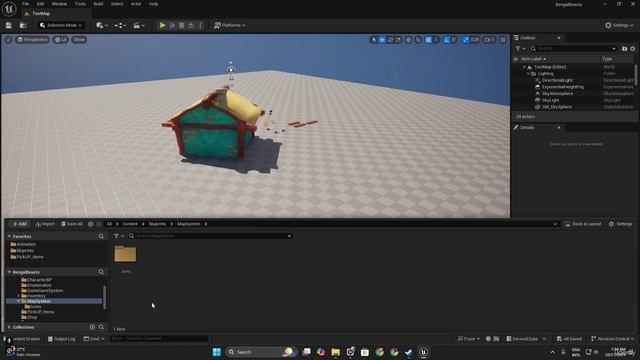Close the Details tab
This screenshot has height=360, width=640.
tap(559, 128)
